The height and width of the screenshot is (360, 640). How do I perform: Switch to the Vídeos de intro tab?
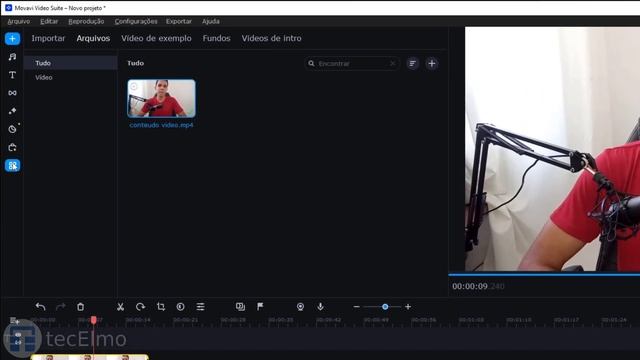(271, 38)
